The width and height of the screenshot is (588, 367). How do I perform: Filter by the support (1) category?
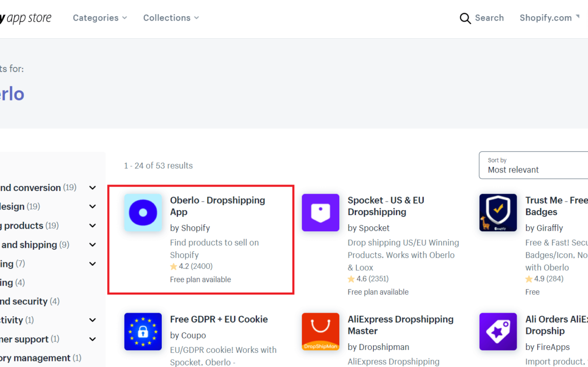click(30, 339)
